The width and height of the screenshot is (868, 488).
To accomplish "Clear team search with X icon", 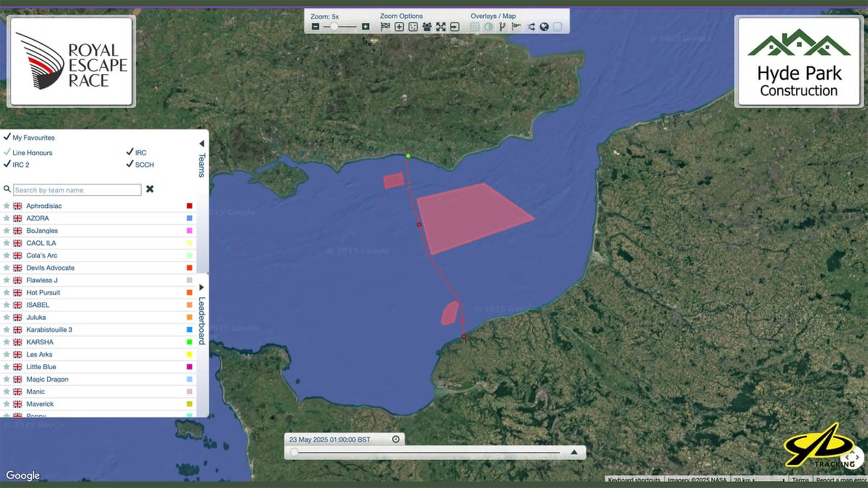I will click(150, 189).
